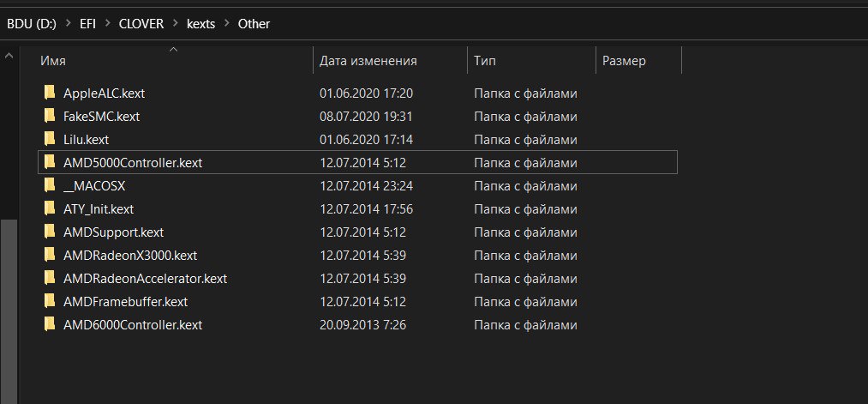Viewport: 868px width, 404px height.
Task: Select the FakeSMC.kext folder icon
Action: (x=50, y=117)
